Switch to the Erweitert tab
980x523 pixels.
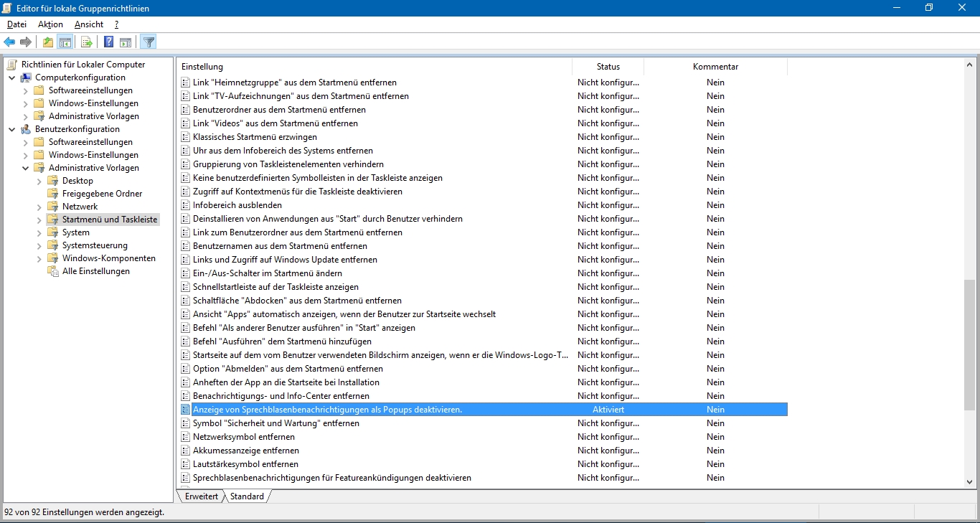(x=202, y=496)
